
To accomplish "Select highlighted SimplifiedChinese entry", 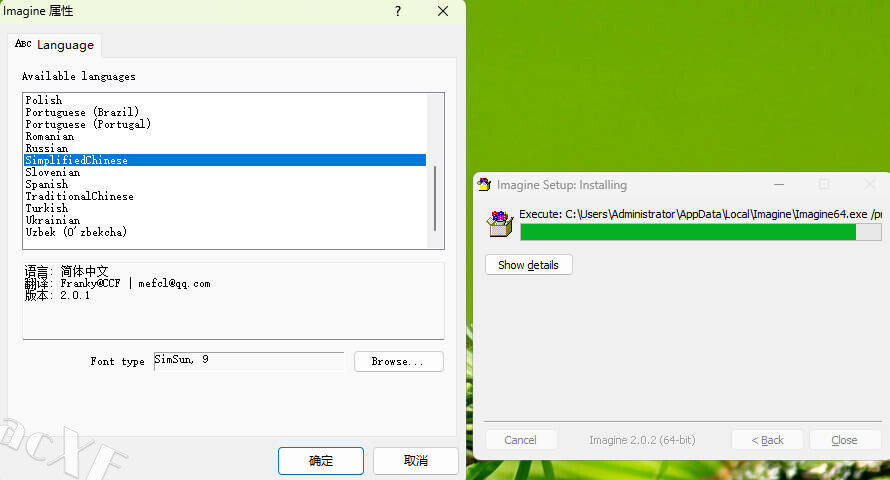I will pos(225,160).
